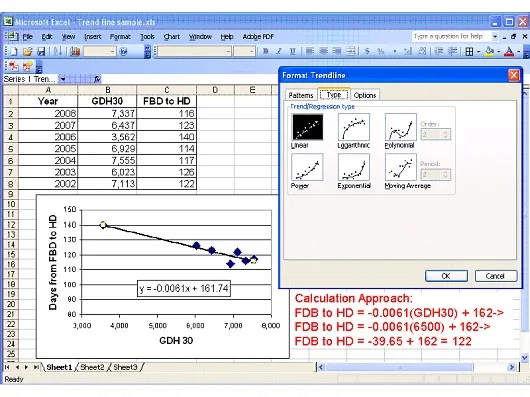This screenshot has width=530, height=397.
Task: Select cell B2 containing 7,337
Action: 107,113
